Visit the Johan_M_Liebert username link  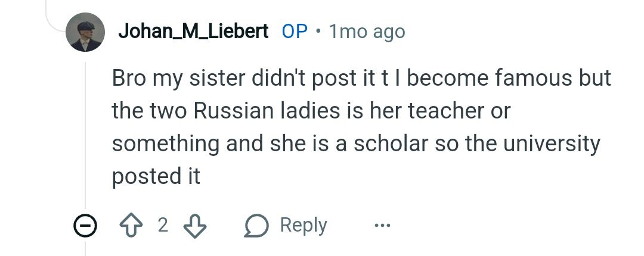pyautogui.click(x=193, y=32)
